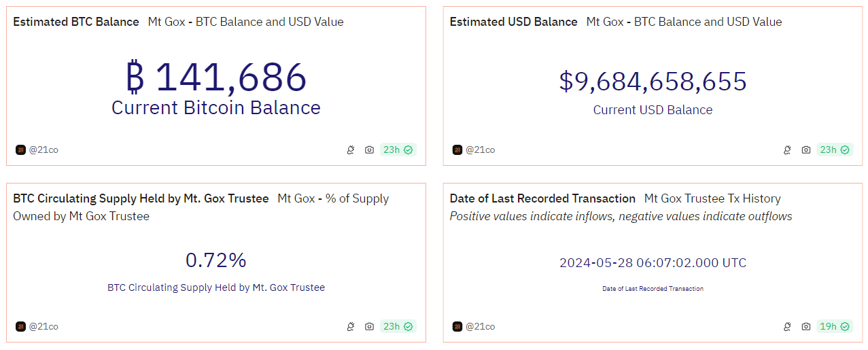Click the camera screenshot icon on Estimated BTC Balance card

pos(369,150)
